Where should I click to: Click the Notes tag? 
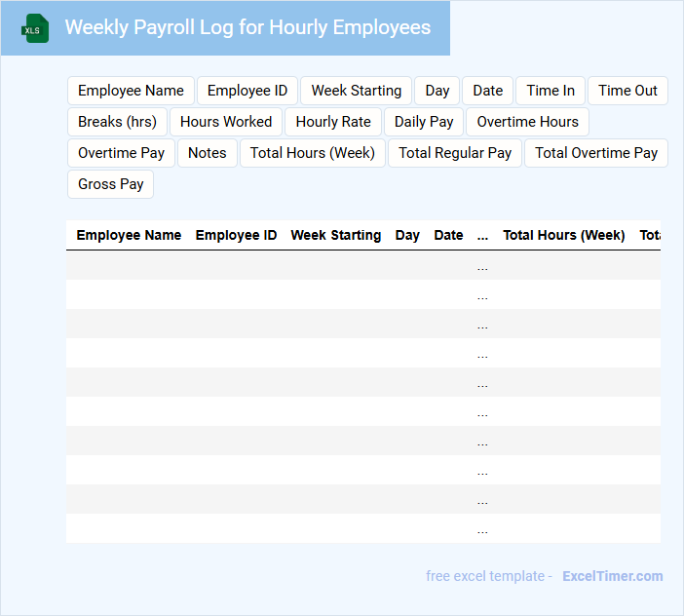(x=207, y=153)
